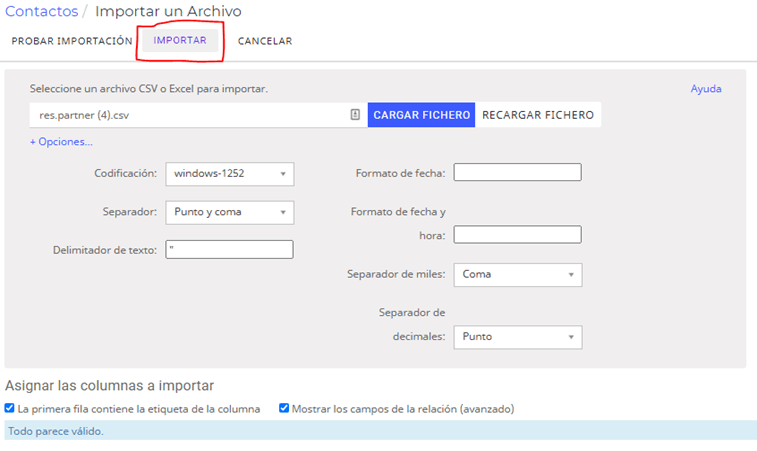Click the 'Asignar las columnas a importar' heading

point(110,386)
